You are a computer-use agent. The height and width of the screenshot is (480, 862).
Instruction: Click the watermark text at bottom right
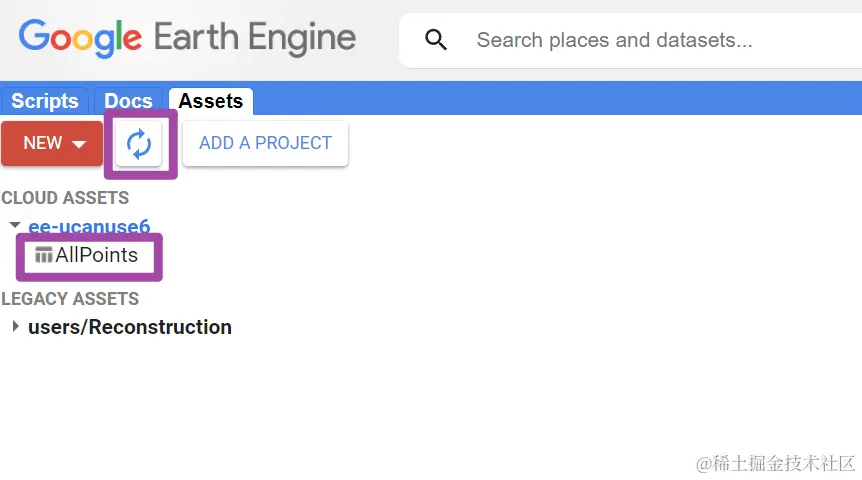(775, 464)
